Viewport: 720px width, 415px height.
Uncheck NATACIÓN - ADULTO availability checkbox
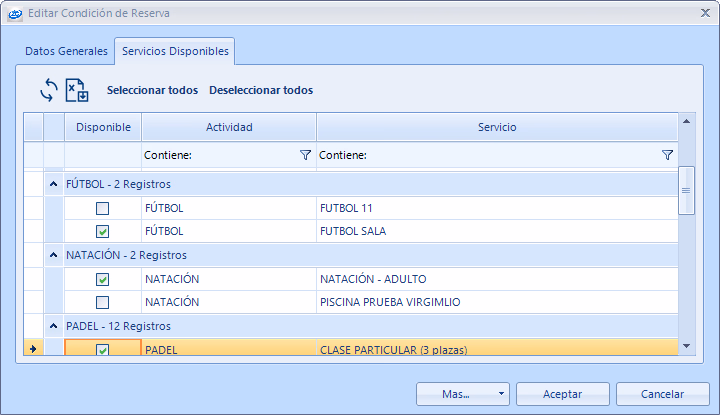(x=102, y=280)
